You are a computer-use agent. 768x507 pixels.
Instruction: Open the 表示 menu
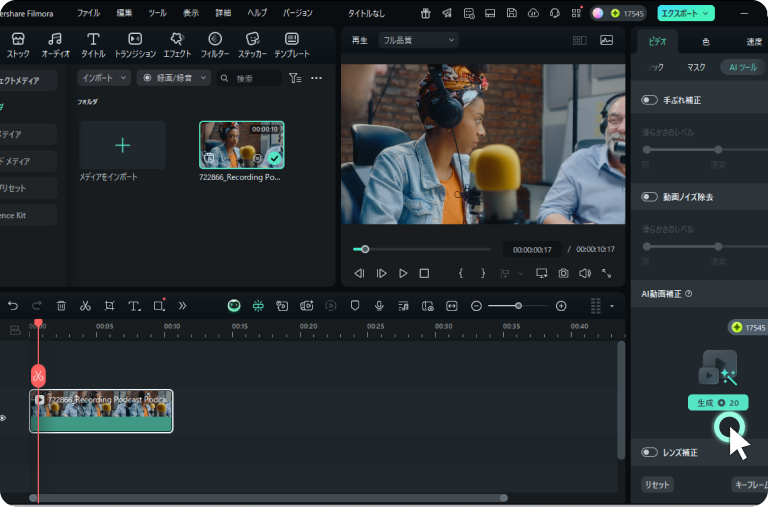pos(191,13)
